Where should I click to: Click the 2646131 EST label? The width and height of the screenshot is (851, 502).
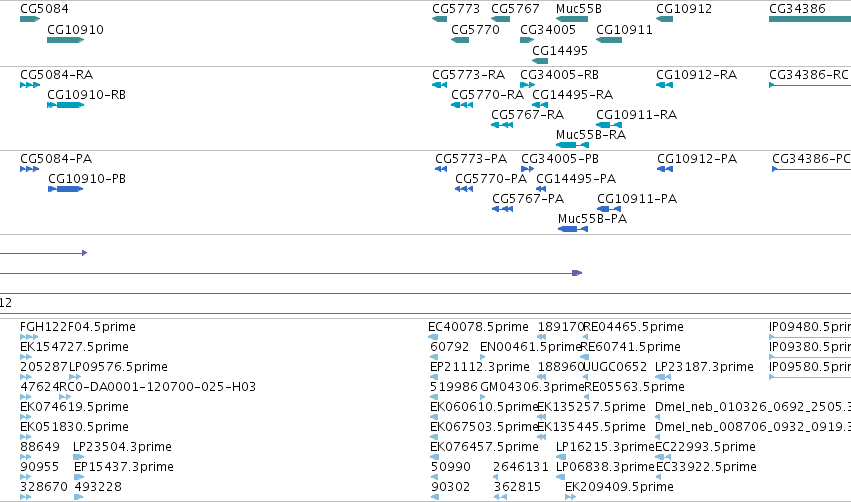pyautogui.click(x=521, y=467)
